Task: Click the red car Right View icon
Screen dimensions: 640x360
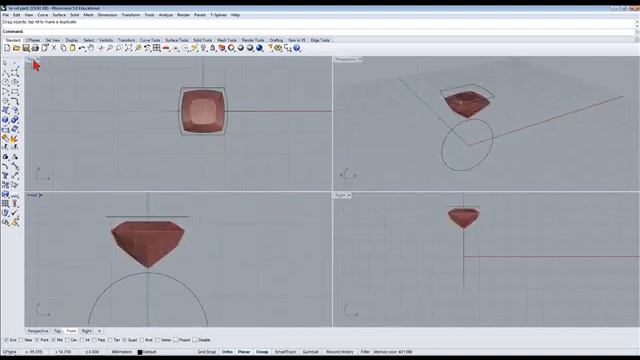Action: [x=166, y=48]
